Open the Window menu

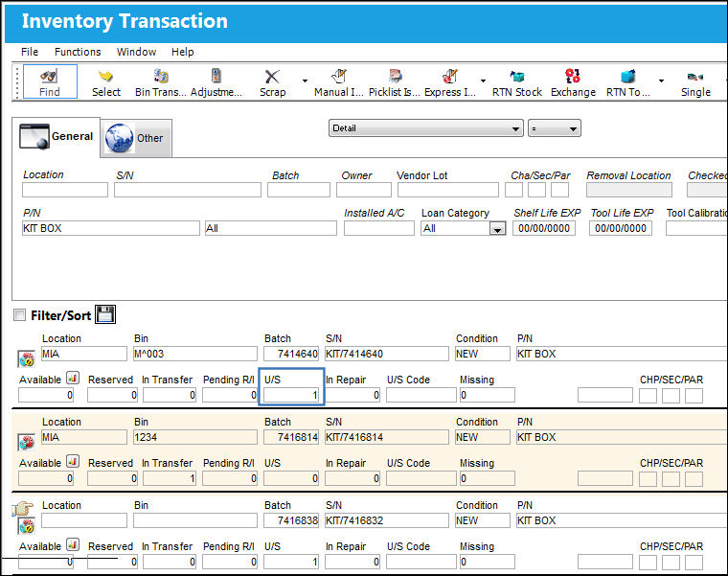tap(136, 52)
